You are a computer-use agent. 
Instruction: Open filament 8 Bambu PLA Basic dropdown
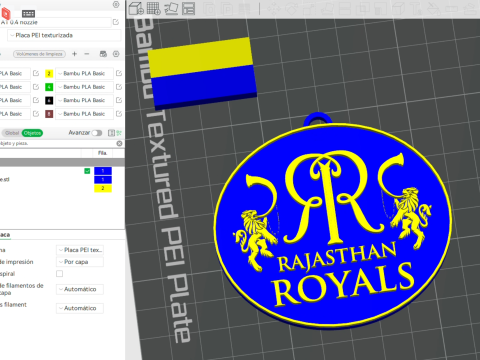(84, 114)
